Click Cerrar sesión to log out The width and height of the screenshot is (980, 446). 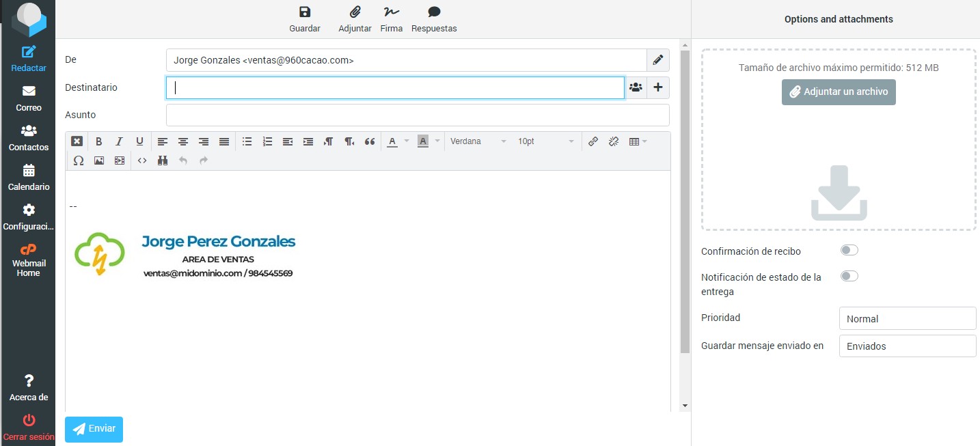coord(29,428)
